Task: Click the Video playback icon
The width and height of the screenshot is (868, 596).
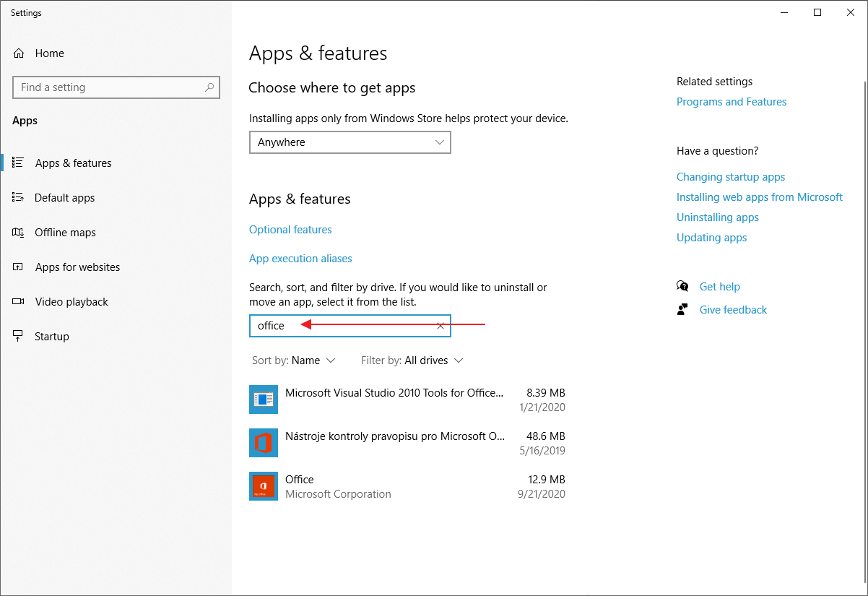Action: 19,301
